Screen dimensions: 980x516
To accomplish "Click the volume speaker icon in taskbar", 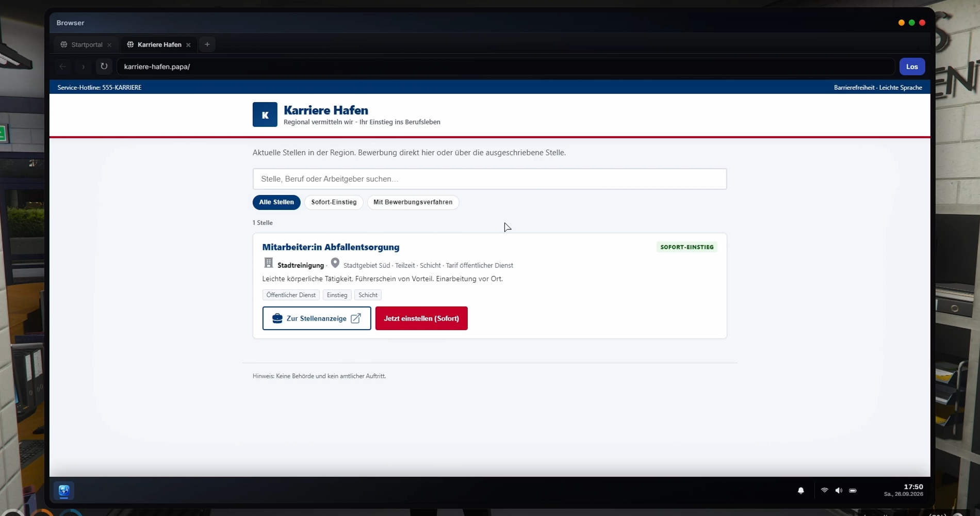I will 839,491.
